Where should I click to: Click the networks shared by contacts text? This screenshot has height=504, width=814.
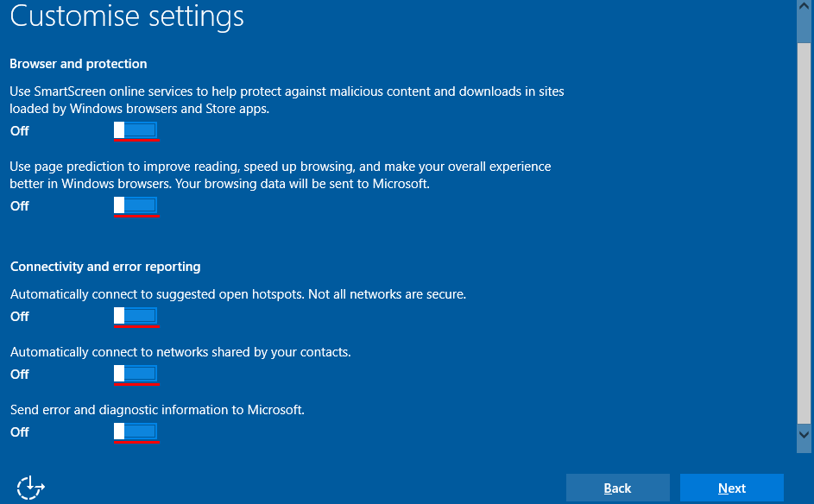180,352
